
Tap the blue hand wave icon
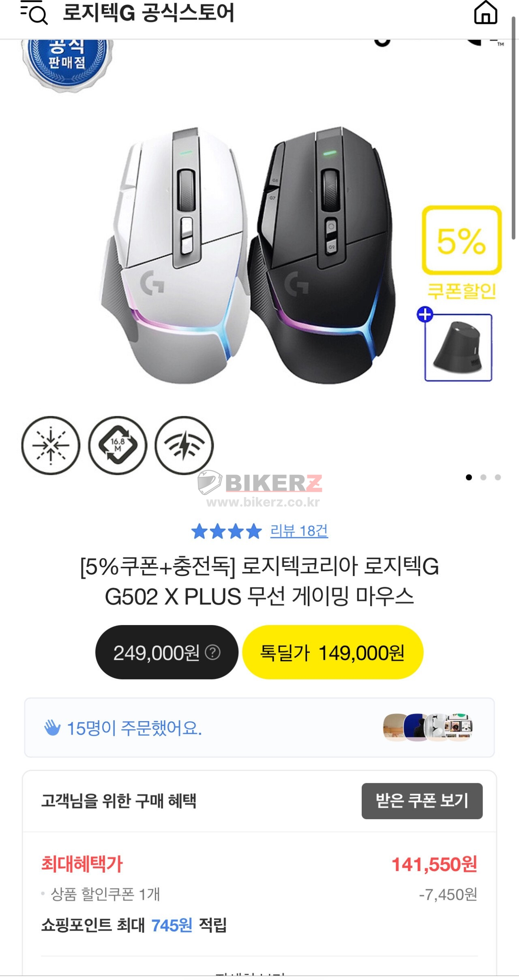(52, 728)
